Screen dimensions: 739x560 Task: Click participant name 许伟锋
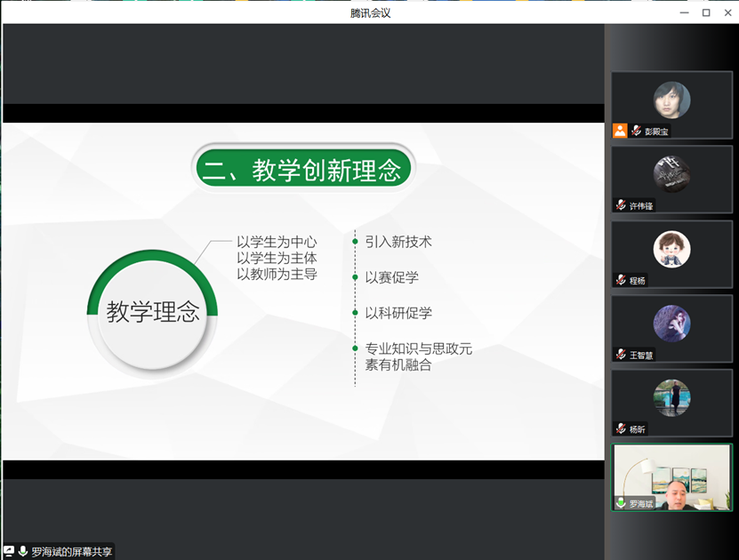click(641, 206)
